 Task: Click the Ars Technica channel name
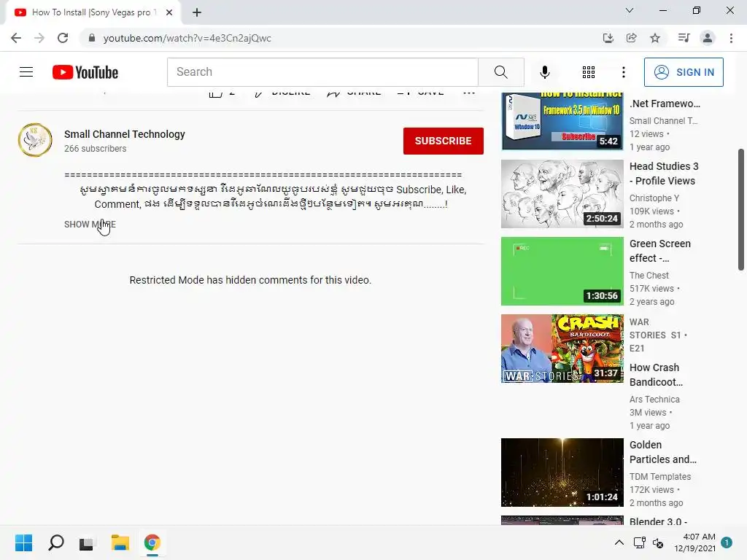click(x=654, y=400)
